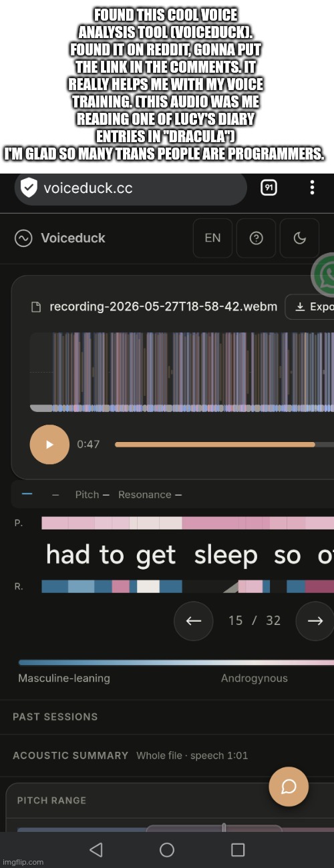334x868 pixels.
Task: Open the voiceduck.cc address bar
Action: pyautogui.click(x=131, y=188)
